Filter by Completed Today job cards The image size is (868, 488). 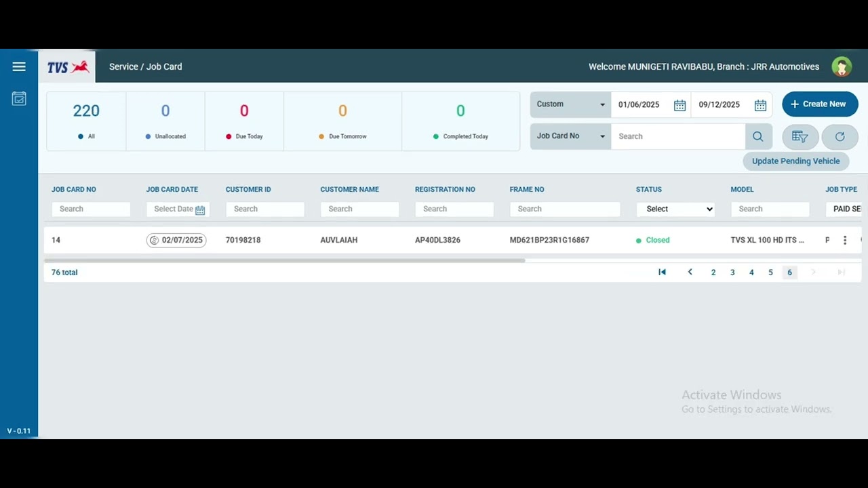pyautogui.click(x=460, y=121)
